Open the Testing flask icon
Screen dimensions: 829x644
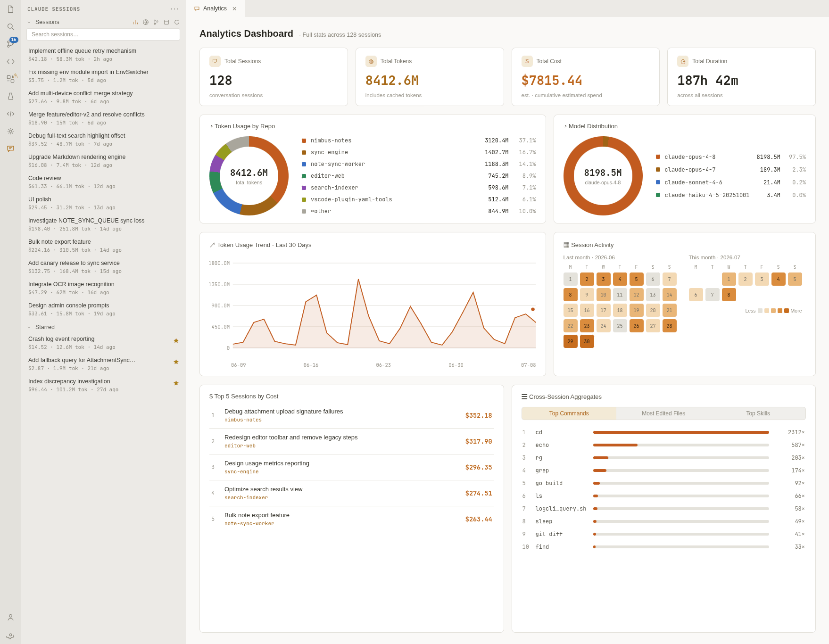(10, 96)
